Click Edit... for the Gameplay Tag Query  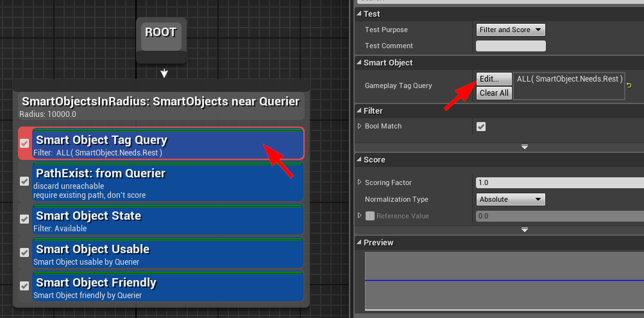pos(493,78)
